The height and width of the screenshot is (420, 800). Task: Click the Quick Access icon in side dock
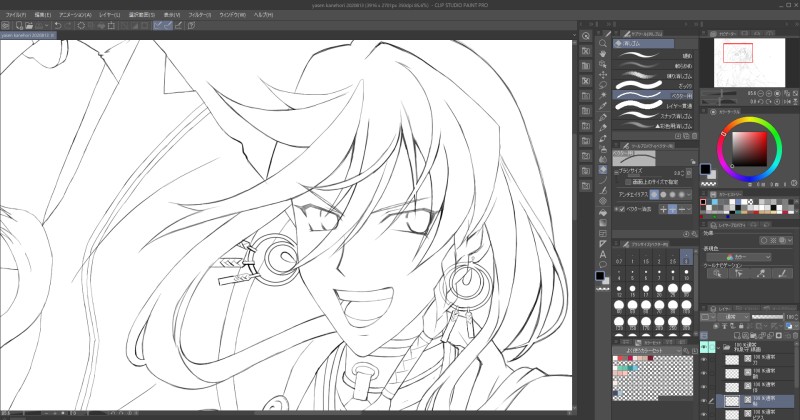click(586, 36)
